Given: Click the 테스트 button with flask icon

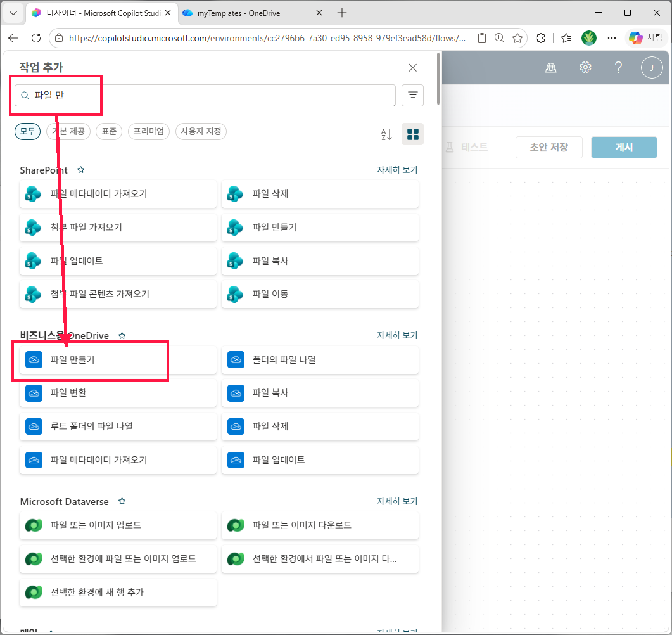Looking at the screenshot, I should pyautogui.click(x=467, y=148).
